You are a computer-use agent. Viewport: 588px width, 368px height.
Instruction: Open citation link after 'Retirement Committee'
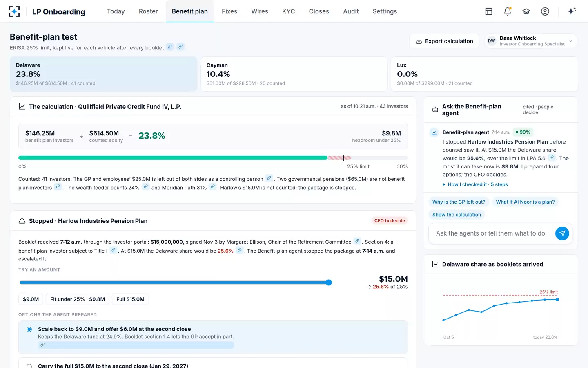click(x=357, y=241)
